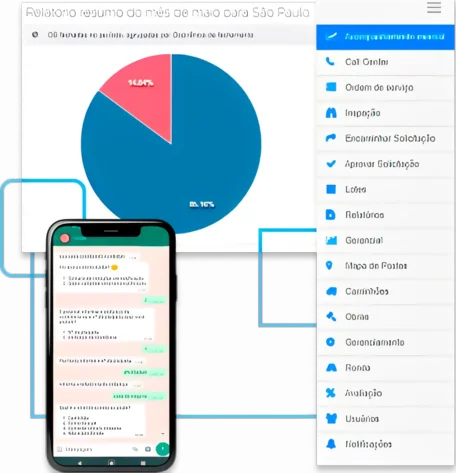Click the Notificações bell icon

click(x=331, y=444)
